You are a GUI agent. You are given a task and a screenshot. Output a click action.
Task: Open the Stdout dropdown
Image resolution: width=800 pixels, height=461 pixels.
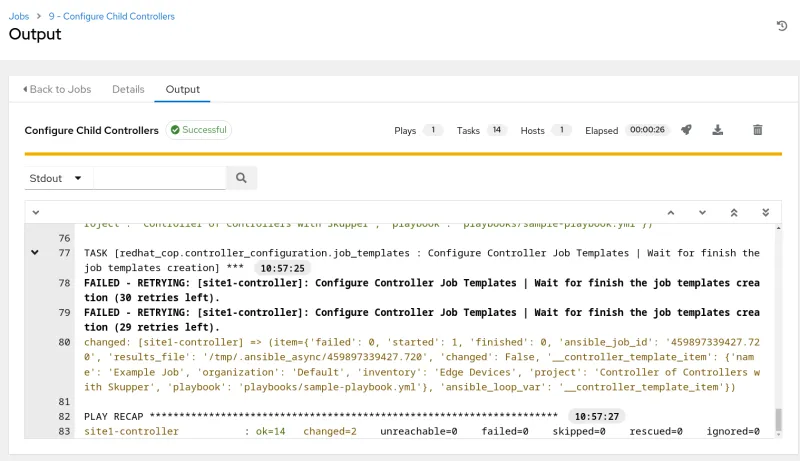(x=58, y=178)
